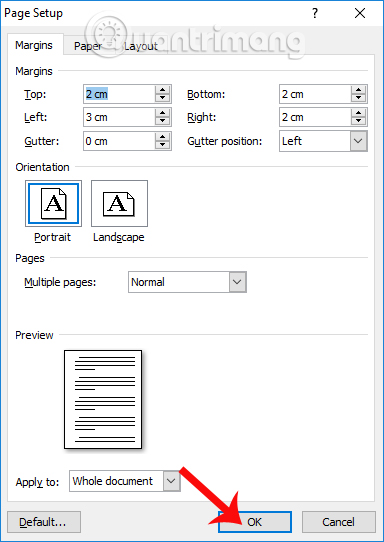Confirm settings with the OK button
The width and height of the screenshot is (384, 542).
click(x=255, y=522)
